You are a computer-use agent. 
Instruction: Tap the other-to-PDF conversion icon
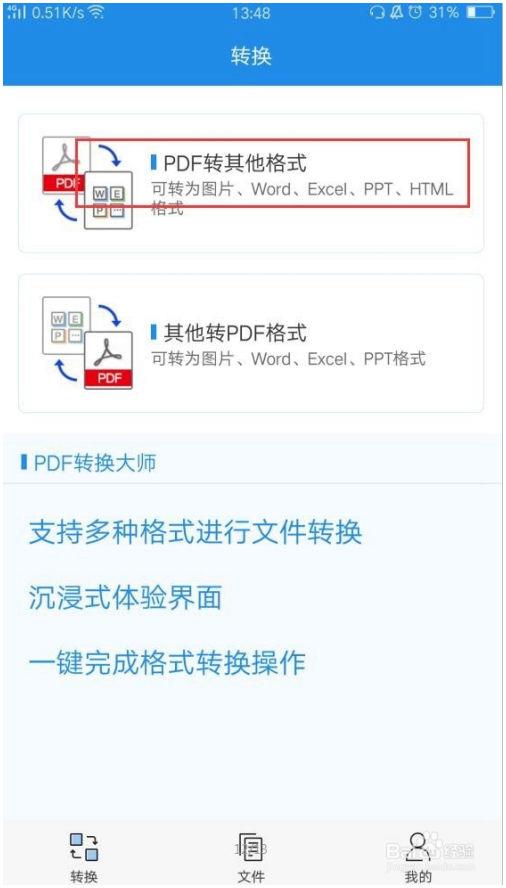click(x=87, y=343)
